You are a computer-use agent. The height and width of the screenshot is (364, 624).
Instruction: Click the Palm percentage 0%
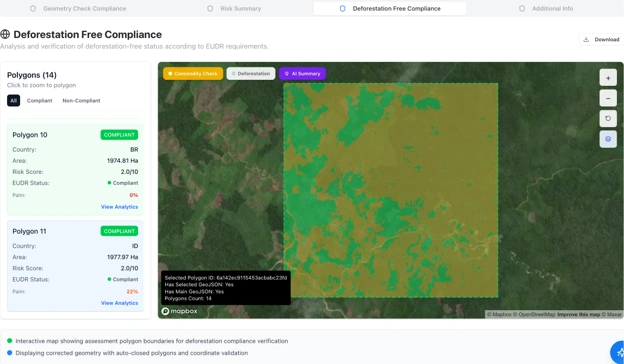click(x=134, y=195)
